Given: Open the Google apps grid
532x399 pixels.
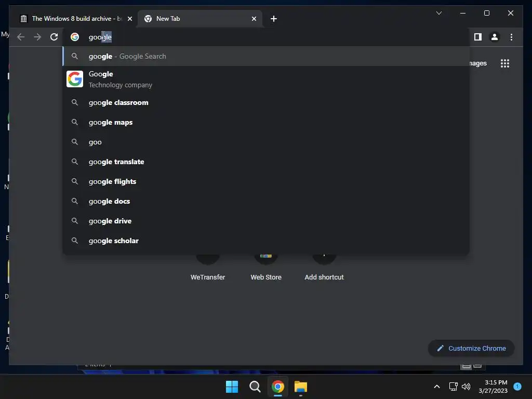Looking at the screenshot, I should click(x=505, y=63).
